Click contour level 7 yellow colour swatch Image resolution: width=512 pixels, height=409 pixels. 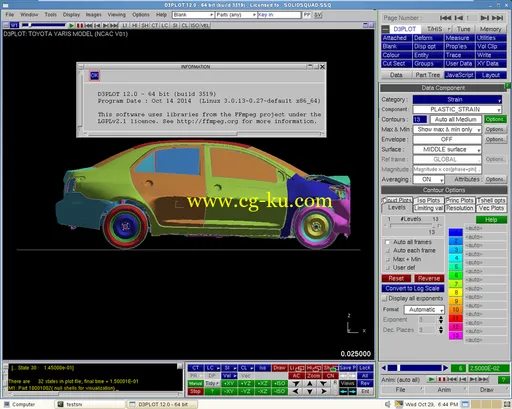click(455, 284)
